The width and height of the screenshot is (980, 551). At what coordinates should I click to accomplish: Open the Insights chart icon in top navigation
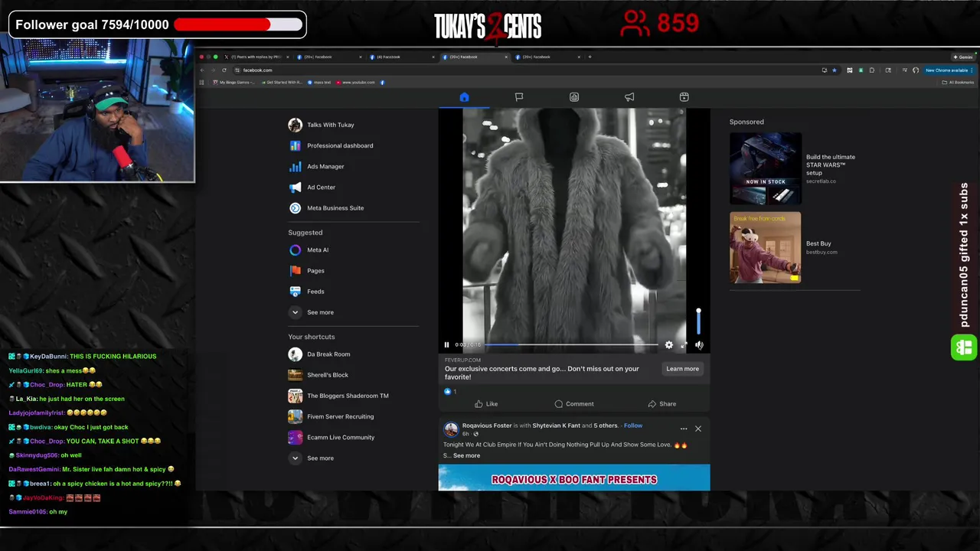tap(574, 97)
